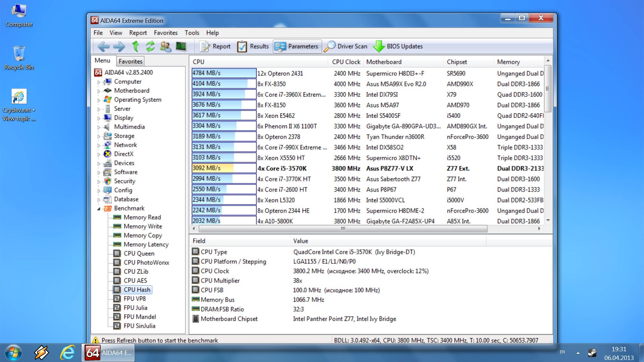The height and width of the screenshot is (362, 644).
Task: Sort by the Chipset column header
Action: point(469,62)
